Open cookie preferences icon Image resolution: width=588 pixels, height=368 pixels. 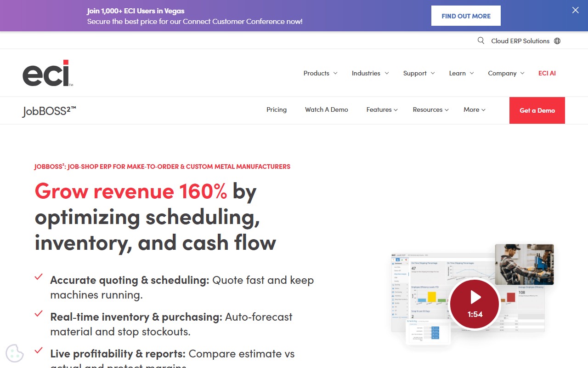tap(15, 353)
